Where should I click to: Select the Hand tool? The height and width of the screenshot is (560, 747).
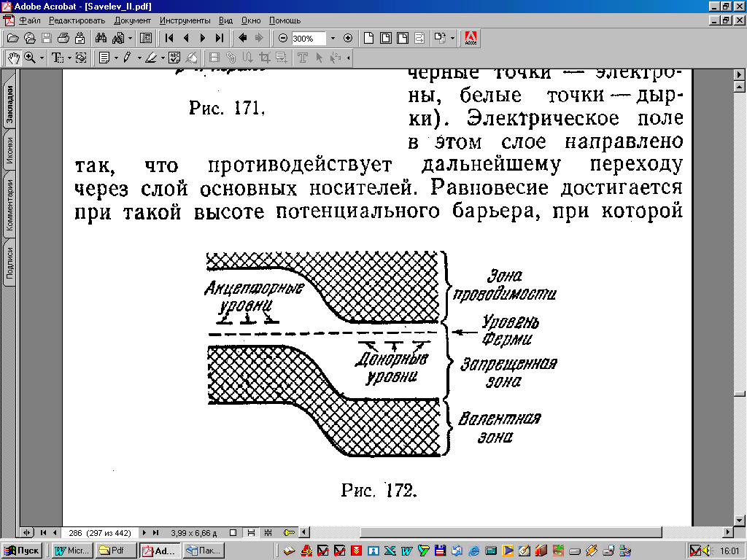(13, 58)
